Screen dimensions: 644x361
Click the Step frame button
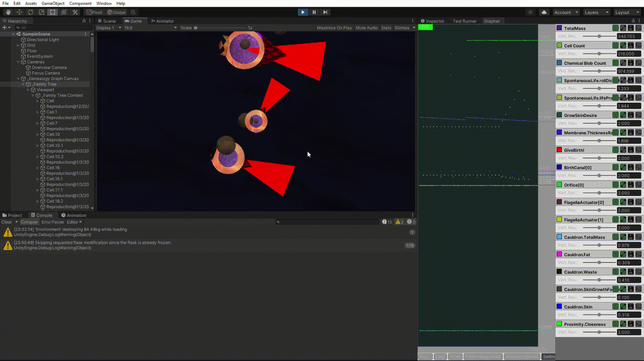pos(325,12)
